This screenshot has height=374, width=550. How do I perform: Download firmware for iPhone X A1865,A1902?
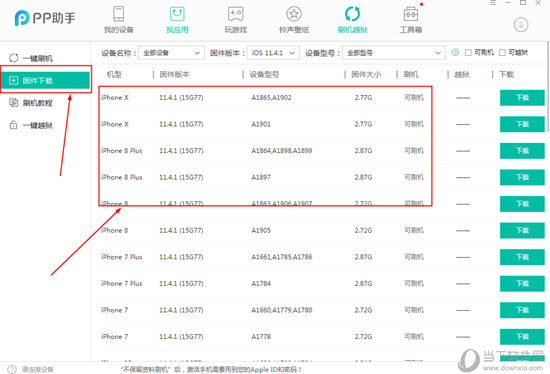[522, 98]
